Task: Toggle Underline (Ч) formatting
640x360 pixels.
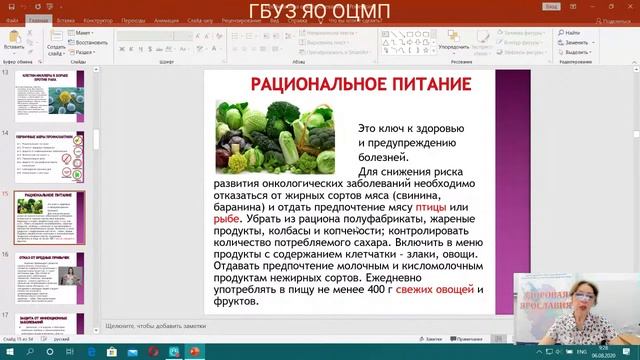Action: [x=140, y=49]
